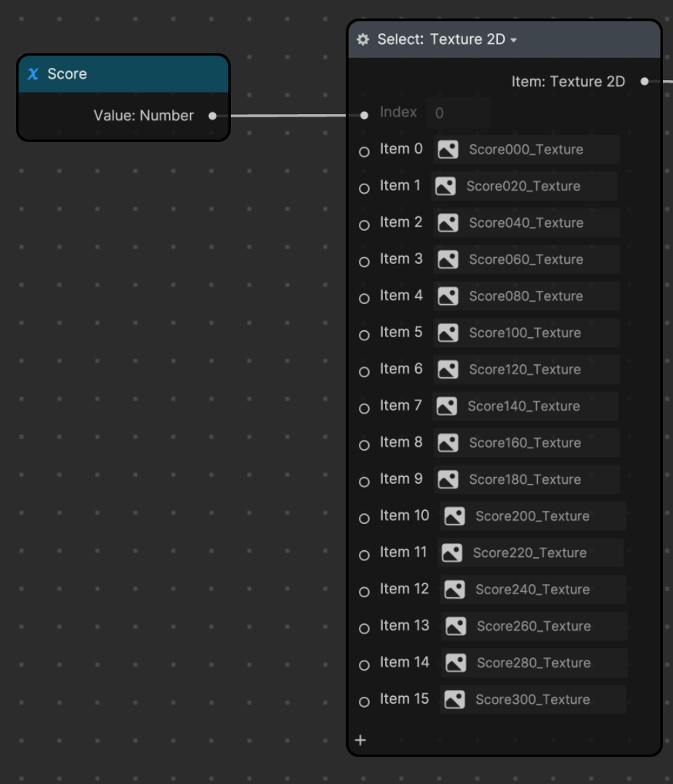Click the Item 9 input port
673x784 pixels.
click(x=364, y=482)
